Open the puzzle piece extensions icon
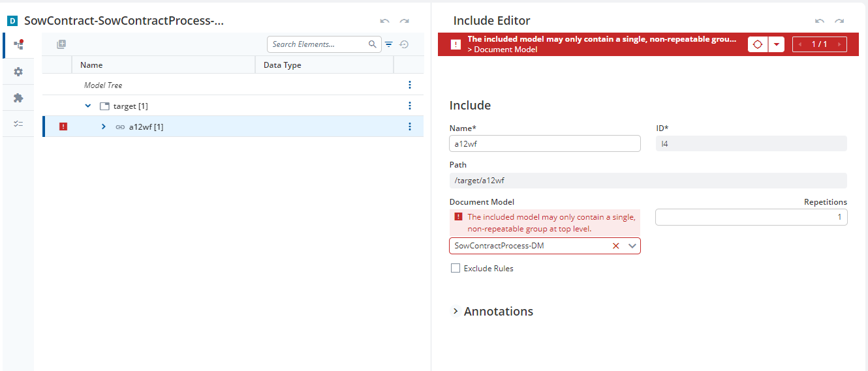The image size is (868, 371). tap(18, 98)
